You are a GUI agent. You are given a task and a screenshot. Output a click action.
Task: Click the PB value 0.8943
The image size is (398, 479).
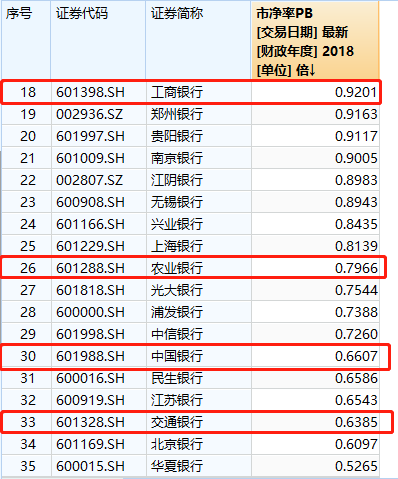coord(356,202)
